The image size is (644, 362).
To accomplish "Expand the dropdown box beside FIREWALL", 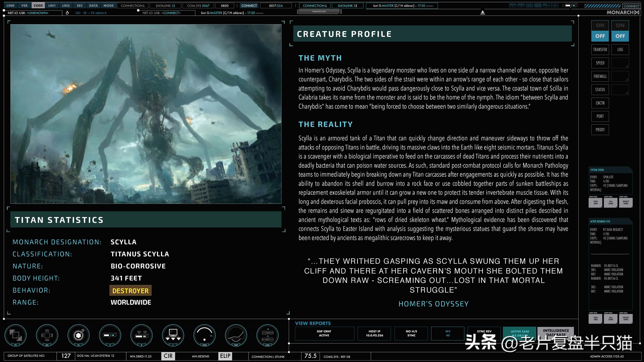I will (620, 77).
